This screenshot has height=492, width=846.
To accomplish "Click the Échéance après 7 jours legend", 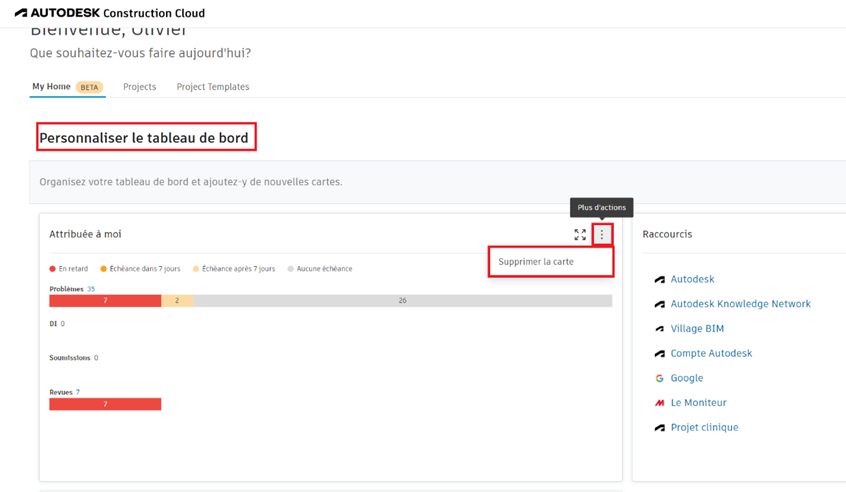I will click(x=234, y=269).
